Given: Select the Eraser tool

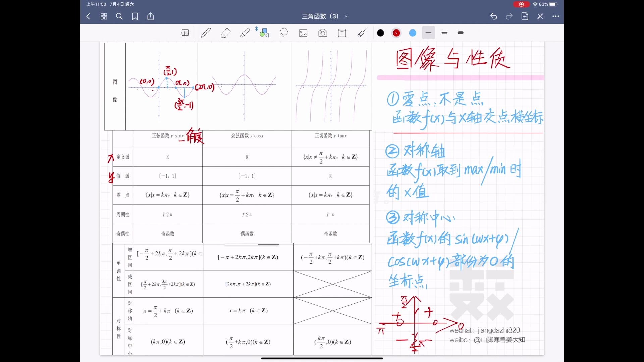Looking at the screenshot, I should (225, 33).
